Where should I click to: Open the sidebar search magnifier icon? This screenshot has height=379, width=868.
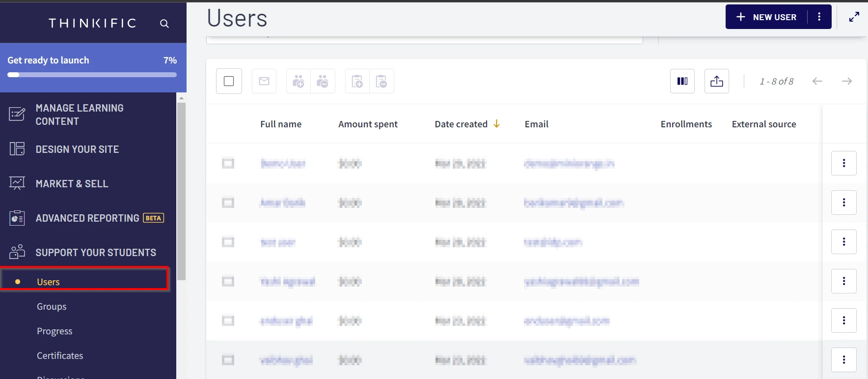point(164,24)
